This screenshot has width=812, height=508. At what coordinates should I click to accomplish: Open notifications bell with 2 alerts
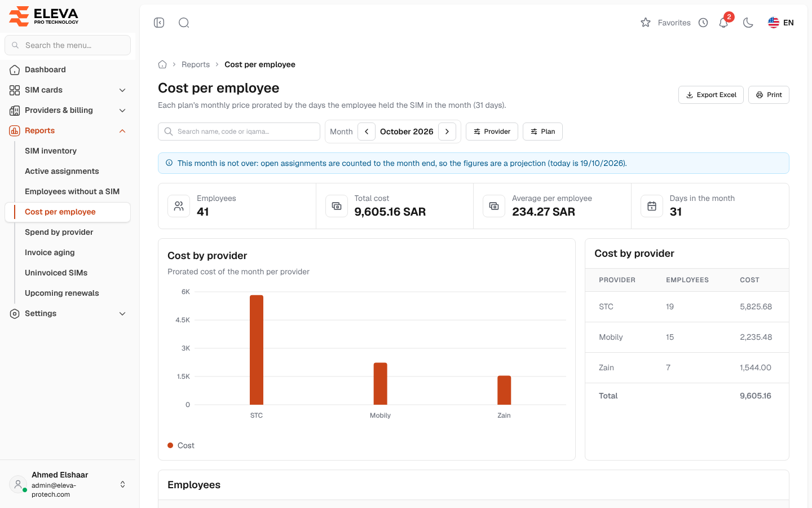(723, 23)
